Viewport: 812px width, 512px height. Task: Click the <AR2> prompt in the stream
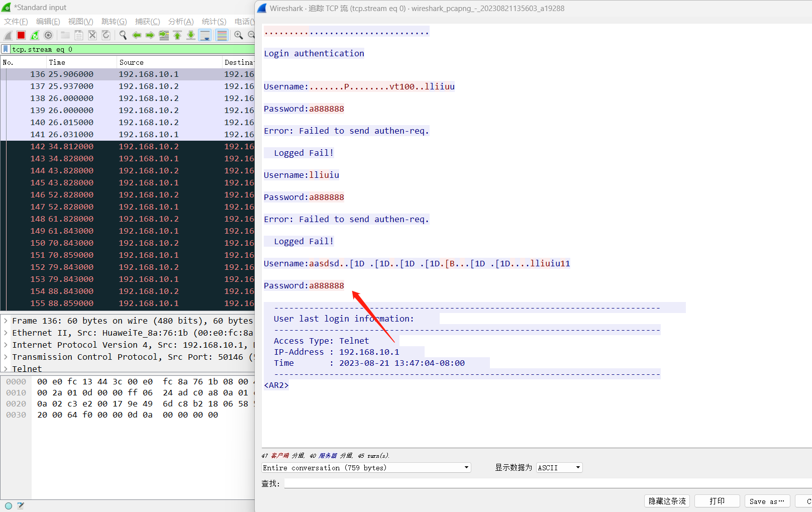coord(276,385)
